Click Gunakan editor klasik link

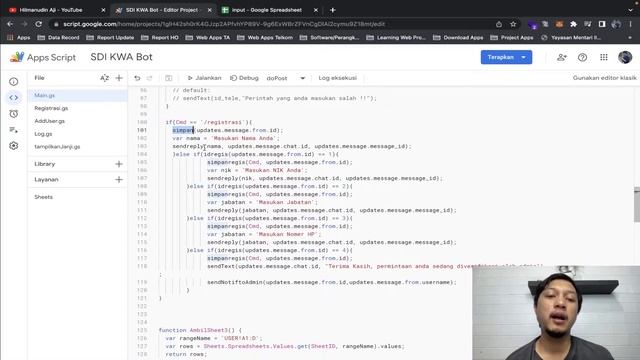(604, 78)
